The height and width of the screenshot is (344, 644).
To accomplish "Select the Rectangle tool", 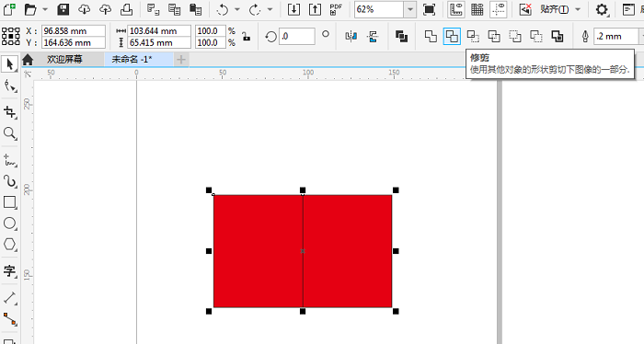I will [9, 202].
